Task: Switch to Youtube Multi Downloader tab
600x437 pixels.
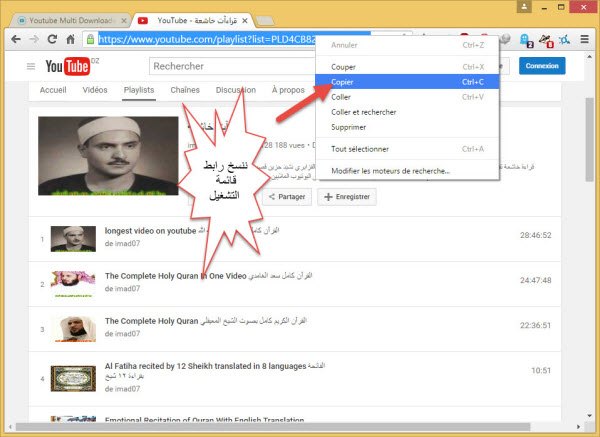Action: (x=69, y=21)
